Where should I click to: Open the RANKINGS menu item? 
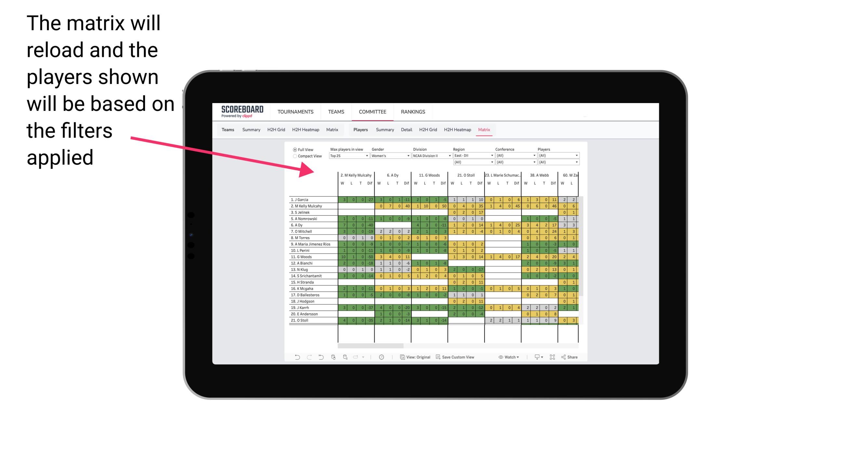click(x=414, y=112)
